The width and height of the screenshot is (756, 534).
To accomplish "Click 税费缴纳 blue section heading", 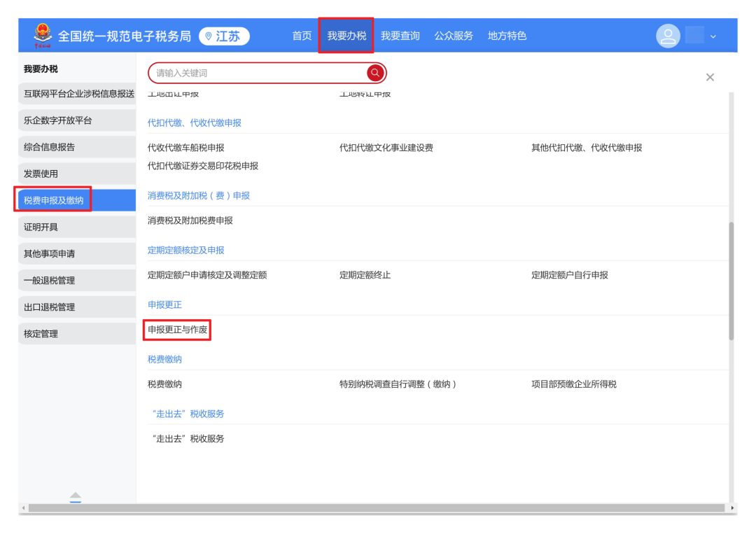I will (x=164, y=359).
